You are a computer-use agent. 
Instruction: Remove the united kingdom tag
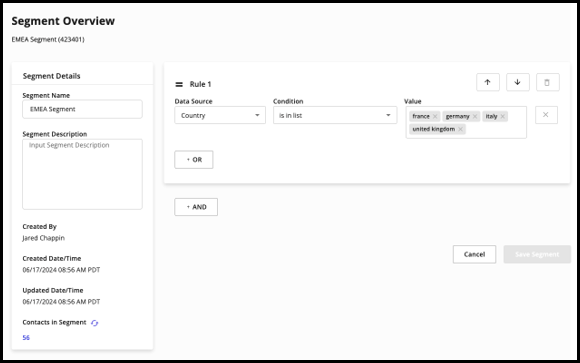[x=461, y=129]
